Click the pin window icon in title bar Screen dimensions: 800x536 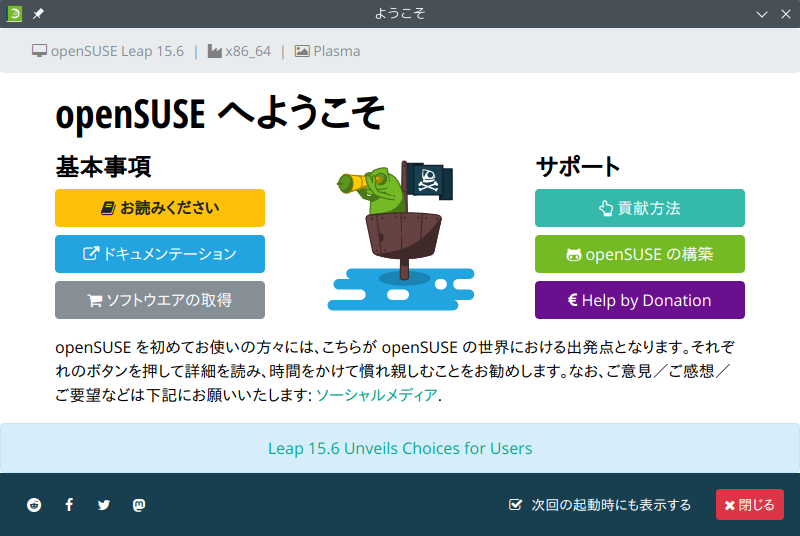pyautogui.click(x=38, y=14)
